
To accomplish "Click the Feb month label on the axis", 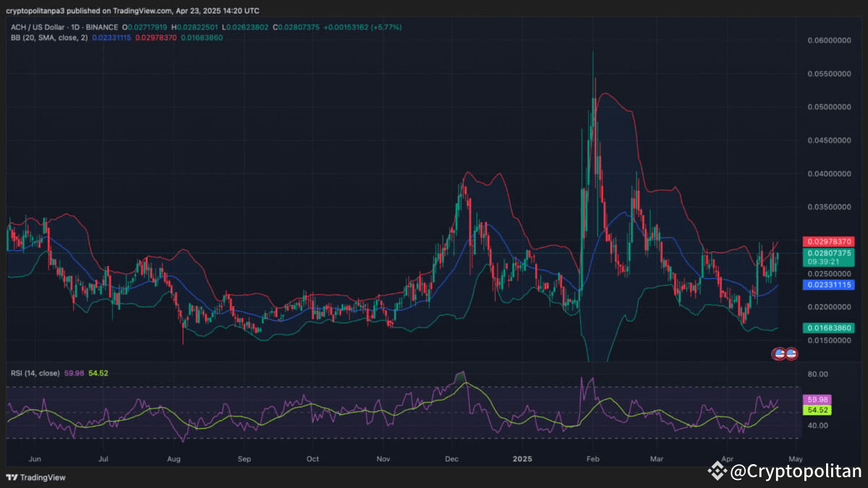I will (x=592, y=458).
